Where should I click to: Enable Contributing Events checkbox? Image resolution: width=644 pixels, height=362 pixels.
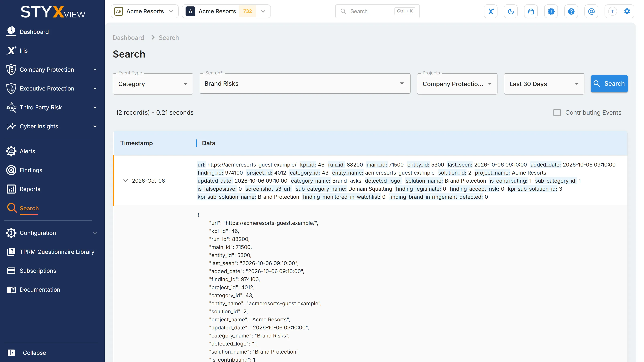click(557, 113)
